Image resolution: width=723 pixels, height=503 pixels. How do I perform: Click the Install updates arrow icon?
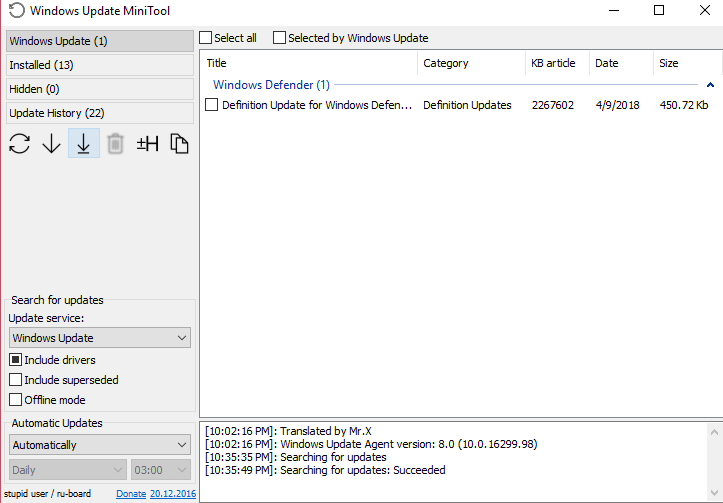(84, 144)
